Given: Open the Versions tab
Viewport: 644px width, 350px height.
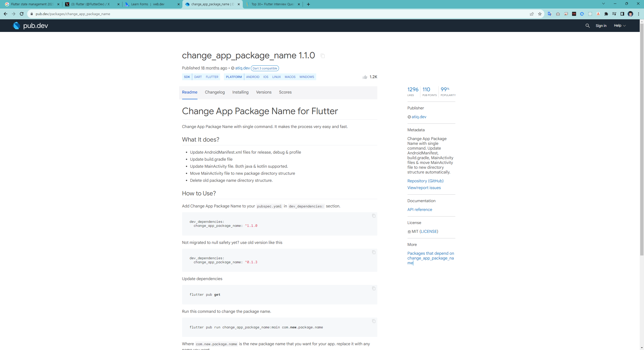Looking at the screenshot, I should click(264, 92).
